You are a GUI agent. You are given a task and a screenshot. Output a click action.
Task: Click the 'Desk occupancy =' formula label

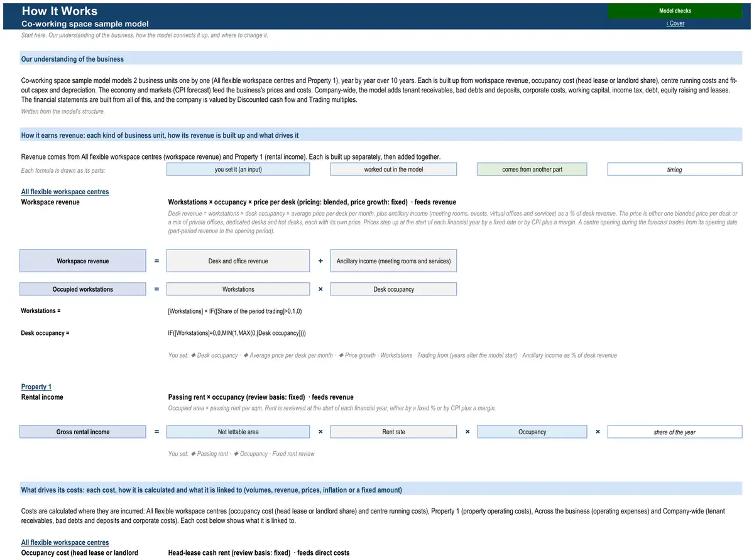[45, 333]
